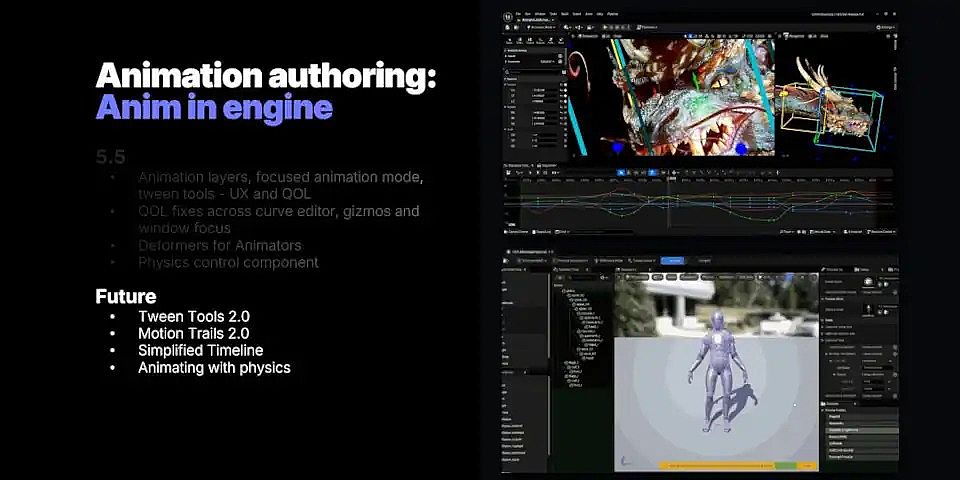Image resolution: width=960 pixels, height=480 pixels.
Task: Click Perspective button in the dragon close-up viewport
Action: coord(590,38)
